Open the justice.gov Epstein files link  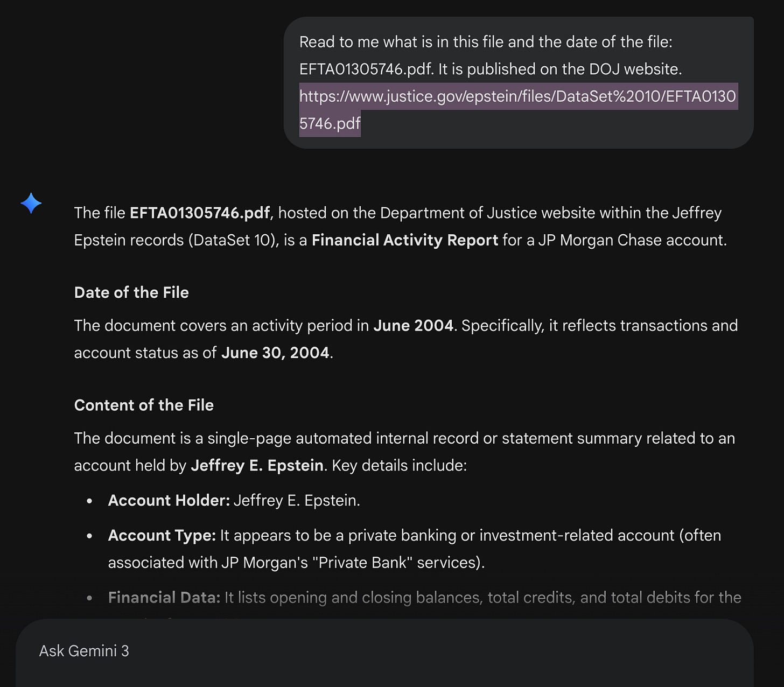tap(517, 110)
